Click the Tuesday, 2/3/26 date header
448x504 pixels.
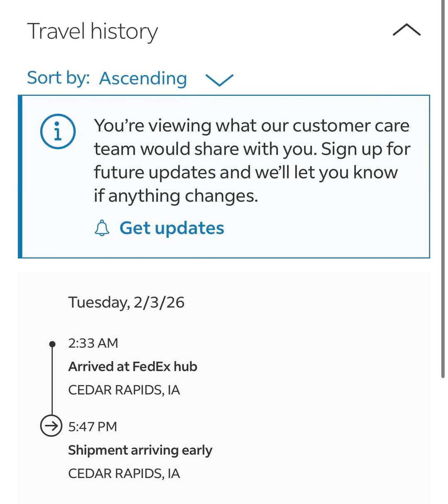pyautogui.click(x=126, y=302)
